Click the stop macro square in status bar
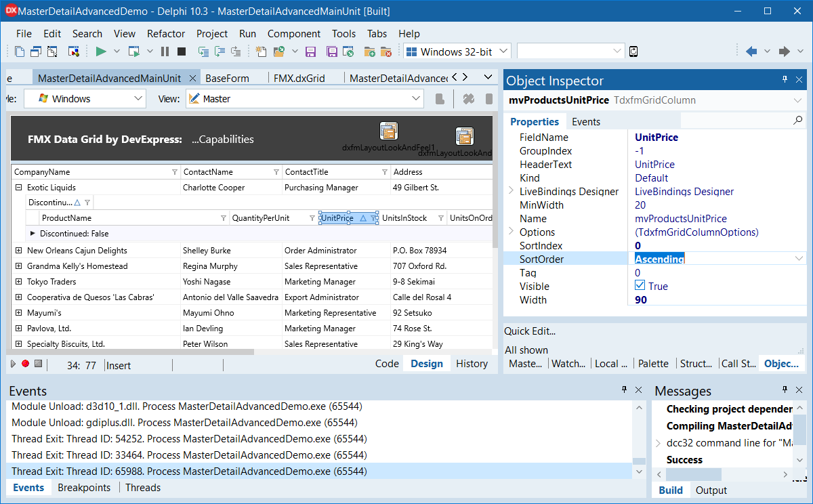The width and height of the screenshot is (813, 504). (x=39, y=364)
